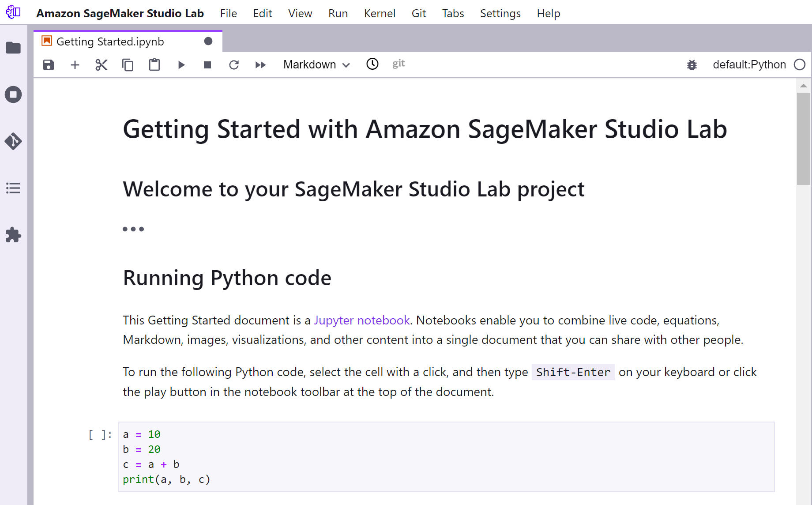Click the default:Python kernel switcher
The width and height of the screenshot is (812, 505).
[749, 65]
